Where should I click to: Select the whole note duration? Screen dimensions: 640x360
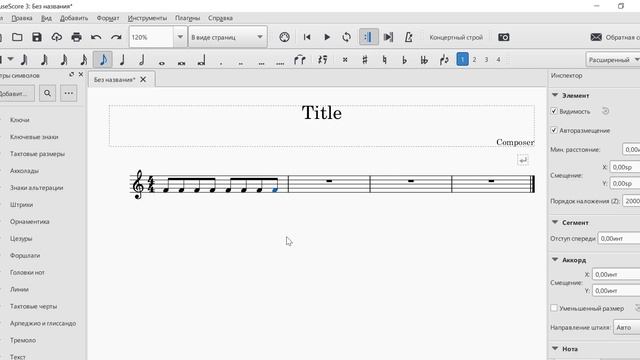162,62
